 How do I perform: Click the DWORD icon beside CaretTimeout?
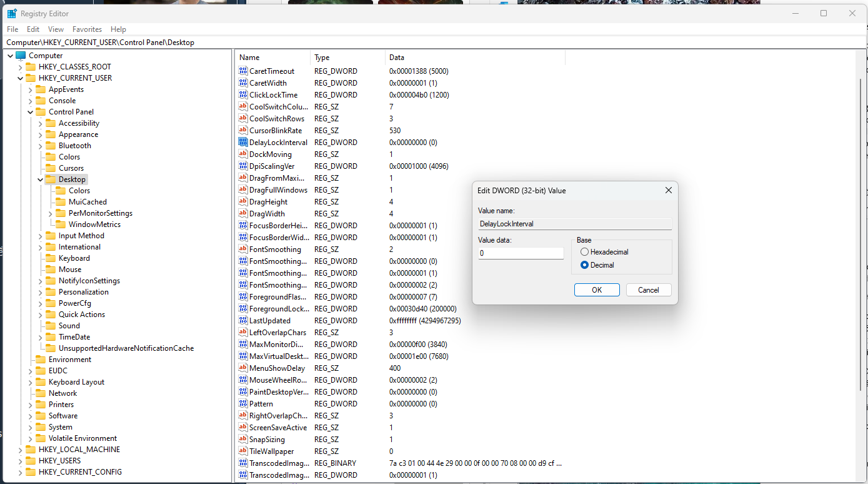pos(243,71)
